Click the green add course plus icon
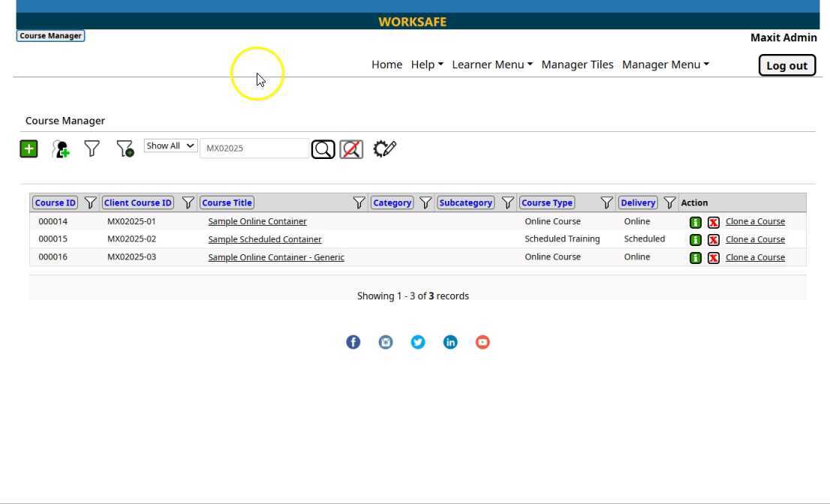The height and width of the screenshot is (504, 830). coord(29,149)
